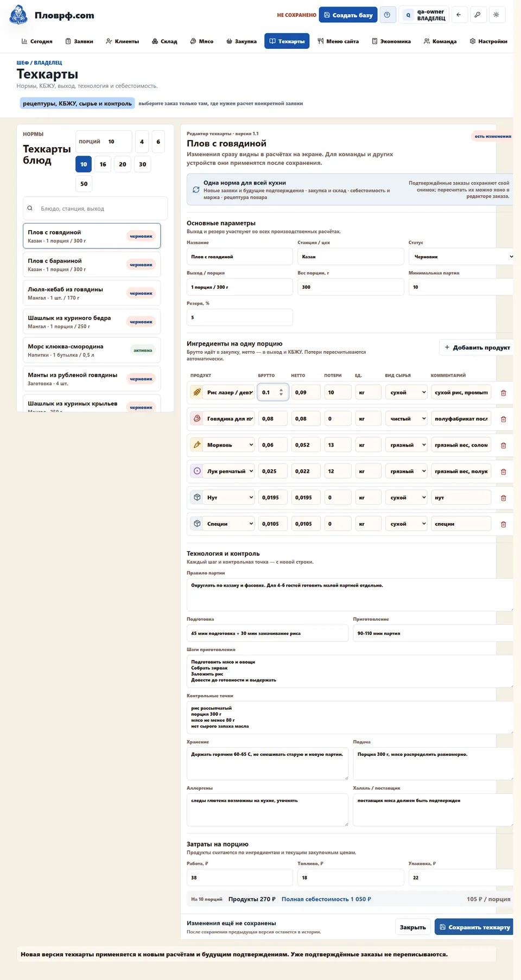
Task: Select the 4 portions preset
Action: 142,142
